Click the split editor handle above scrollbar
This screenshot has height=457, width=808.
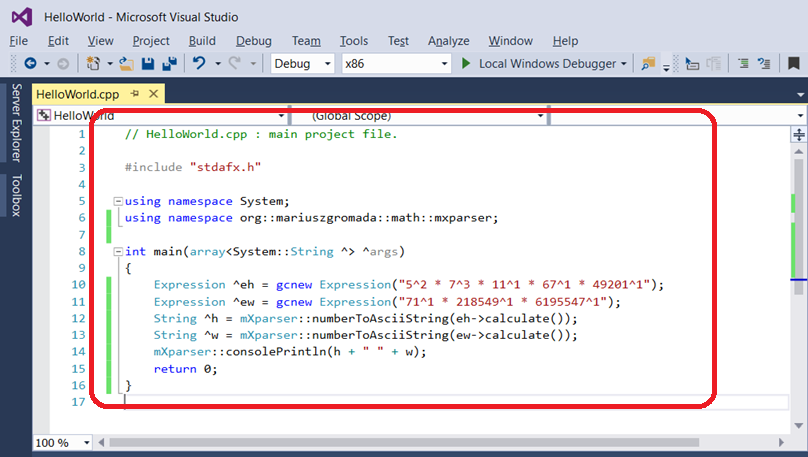pyautogui.click(x=799, y=135)
